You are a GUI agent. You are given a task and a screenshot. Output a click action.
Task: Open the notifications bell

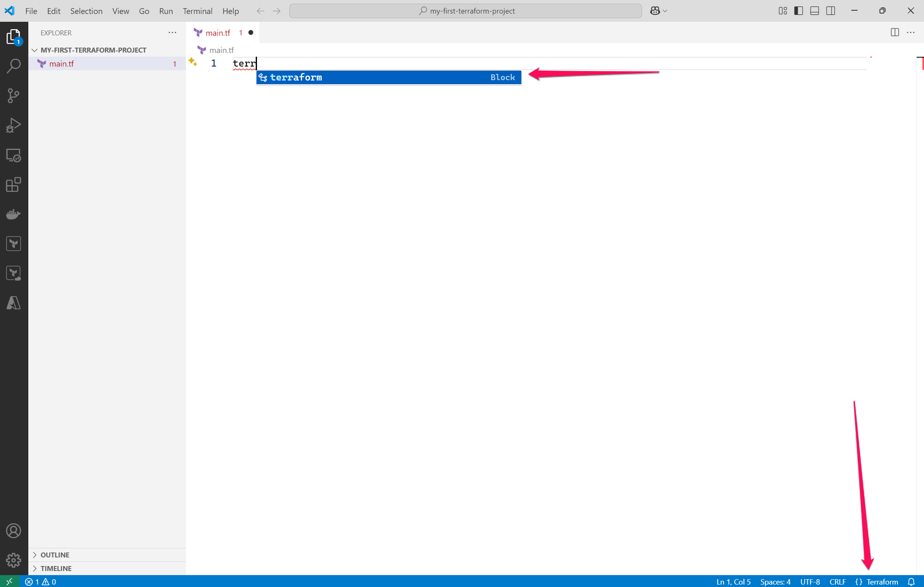tap(911, 582)
